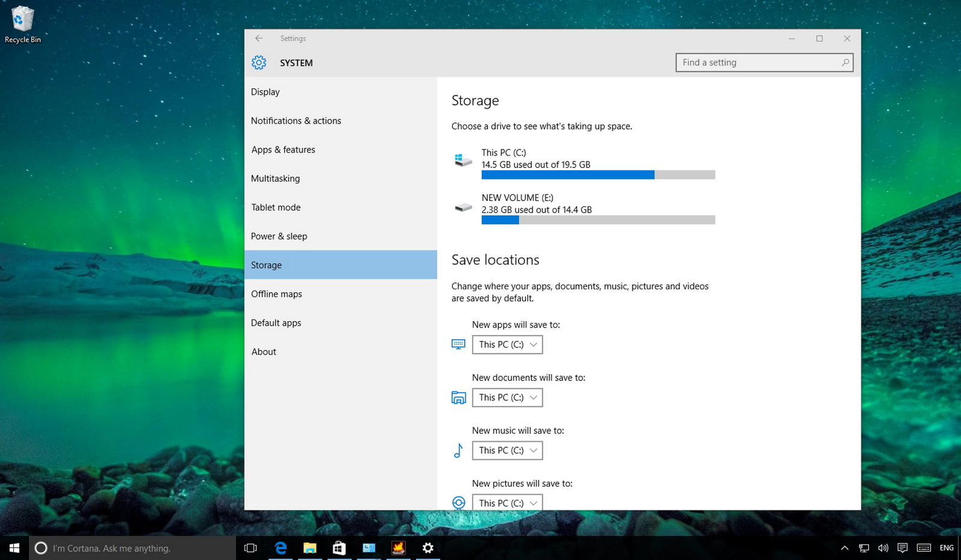The image size is (961, 560).
Task: Click the back arrow in Settings
Action: pos(259,38)
